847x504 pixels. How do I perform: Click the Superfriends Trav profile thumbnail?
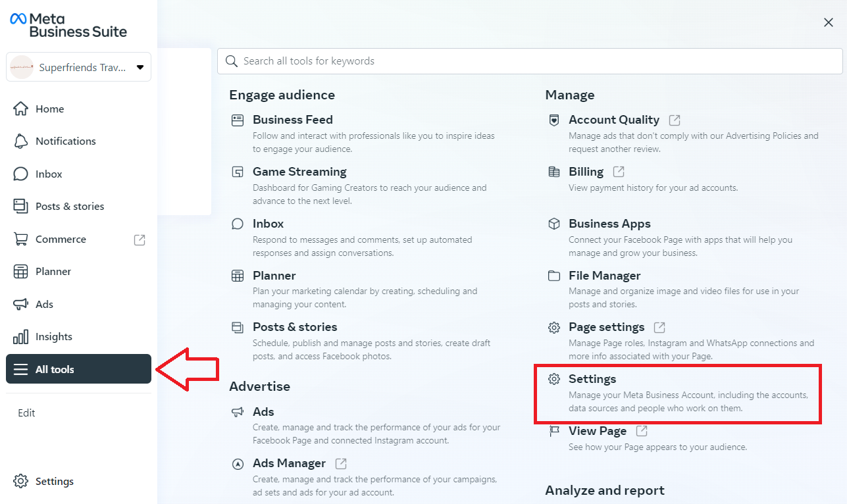22,67
